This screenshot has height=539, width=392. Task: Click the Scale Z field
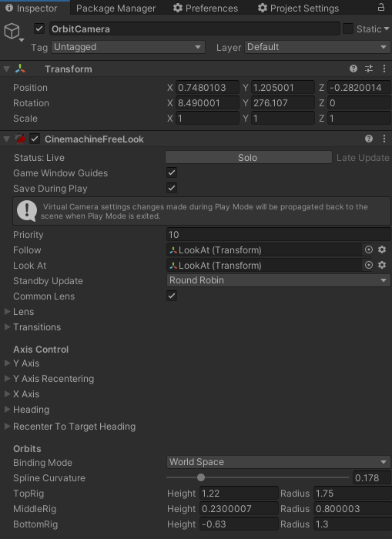359,119
